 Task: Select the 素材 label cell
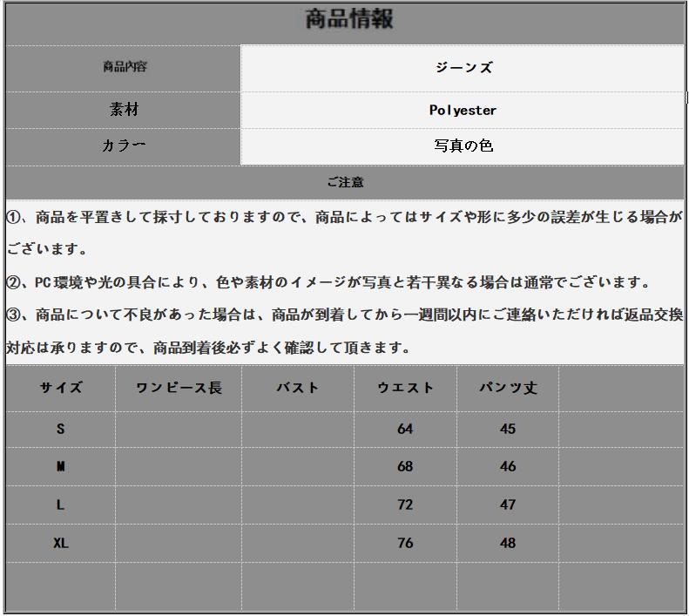pos(124,110)
